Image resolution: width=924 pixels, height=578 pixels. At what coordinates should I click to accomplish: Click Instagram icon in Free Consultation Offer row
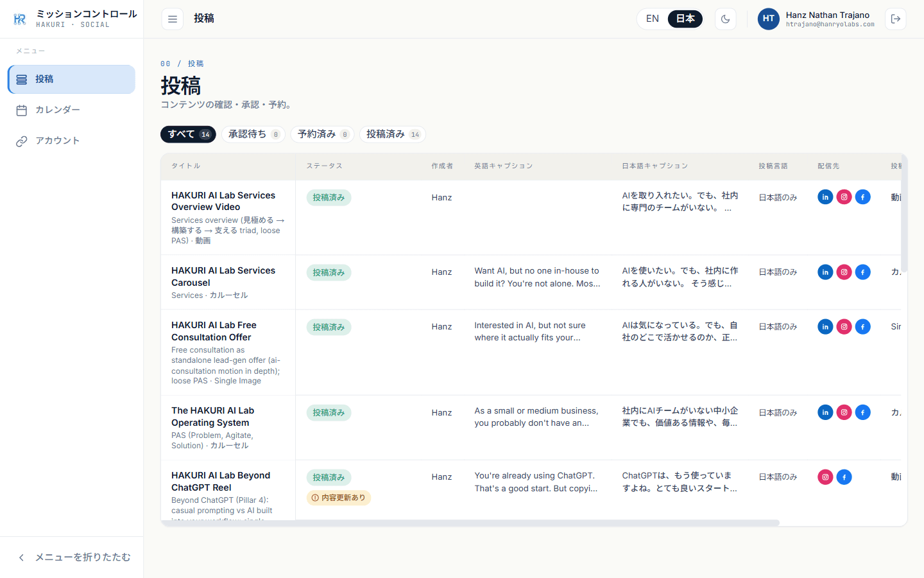click(x=844, y=327)
